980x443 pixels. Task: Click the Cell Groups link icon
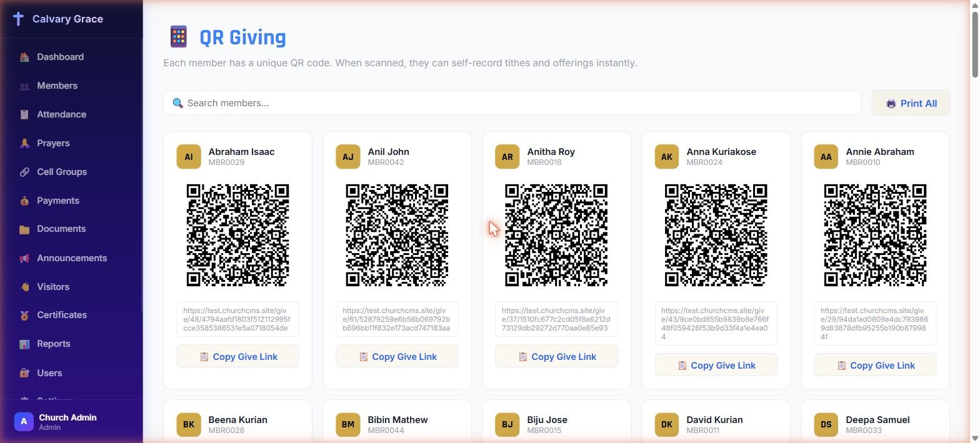pos(24,172)
